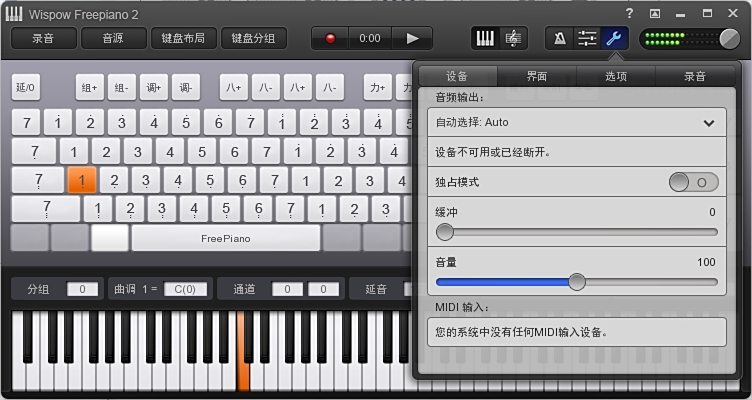Click the 缓冲 slider handle
This screenshot has width=752, height=400.
click(445, 232)
